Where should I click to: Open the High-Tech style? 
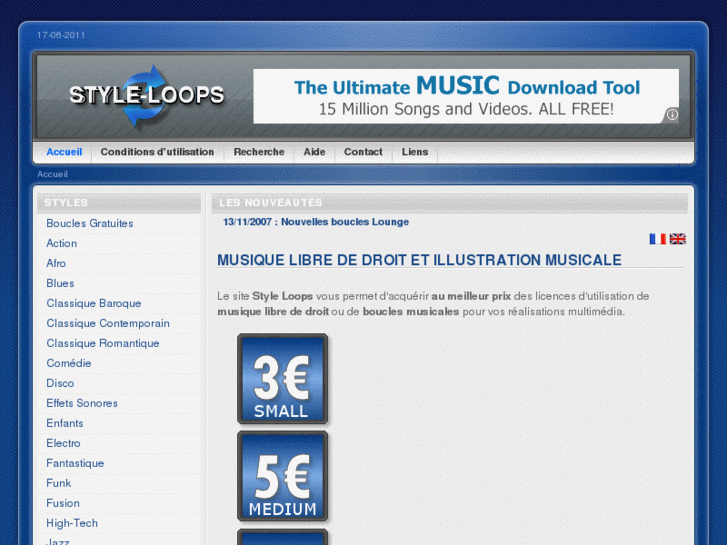point(72,523)
